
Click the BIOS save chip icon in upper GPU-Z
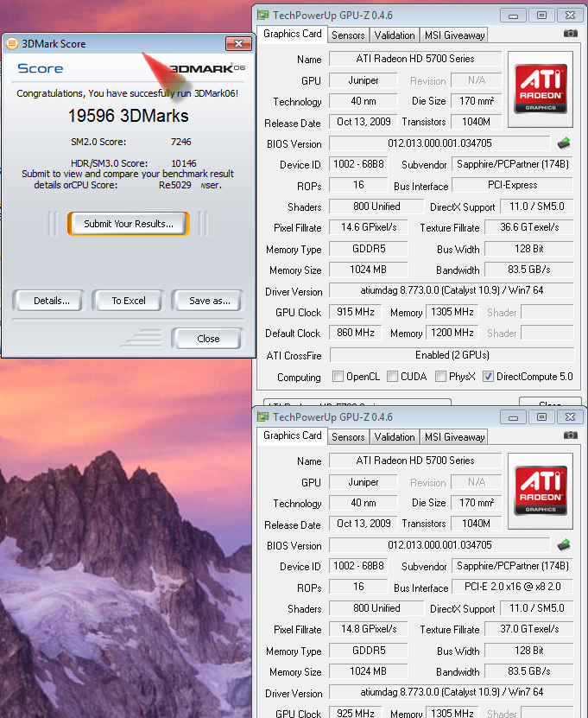pyautogui.click(x=564, y=143)
